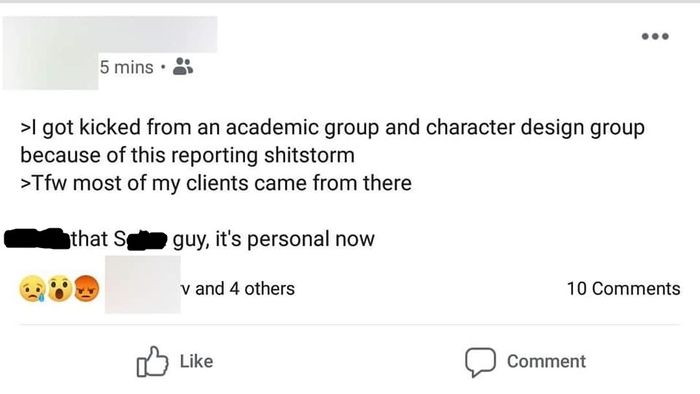700x394 pixels.
Task: Click the post line about academic group
Action: [x=333, y=128]
